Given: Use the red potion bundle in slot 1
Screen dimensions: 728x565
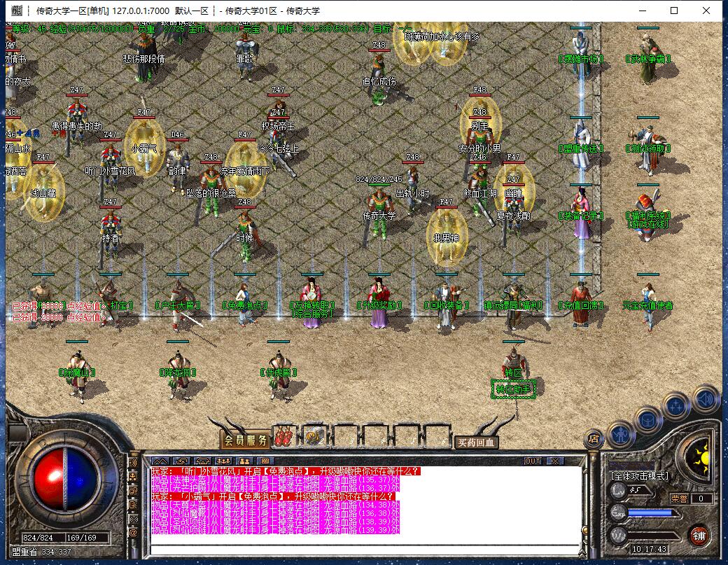Looking at the screenshot, I should (283, 436).
